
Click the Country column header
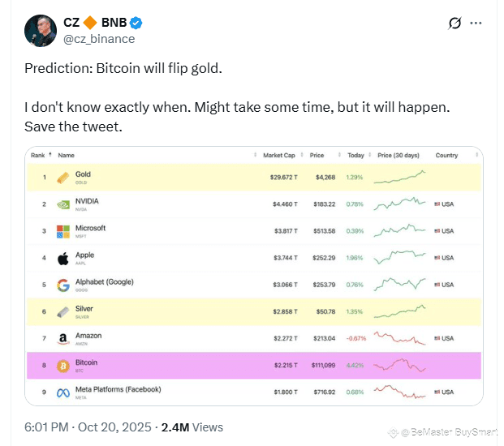point(446,155)
